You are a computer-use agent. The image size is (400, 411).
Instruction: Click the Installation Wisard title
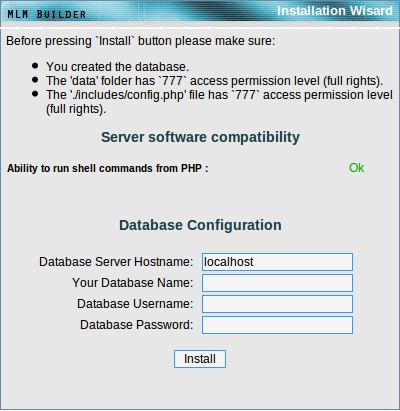[x=335, y=11]
